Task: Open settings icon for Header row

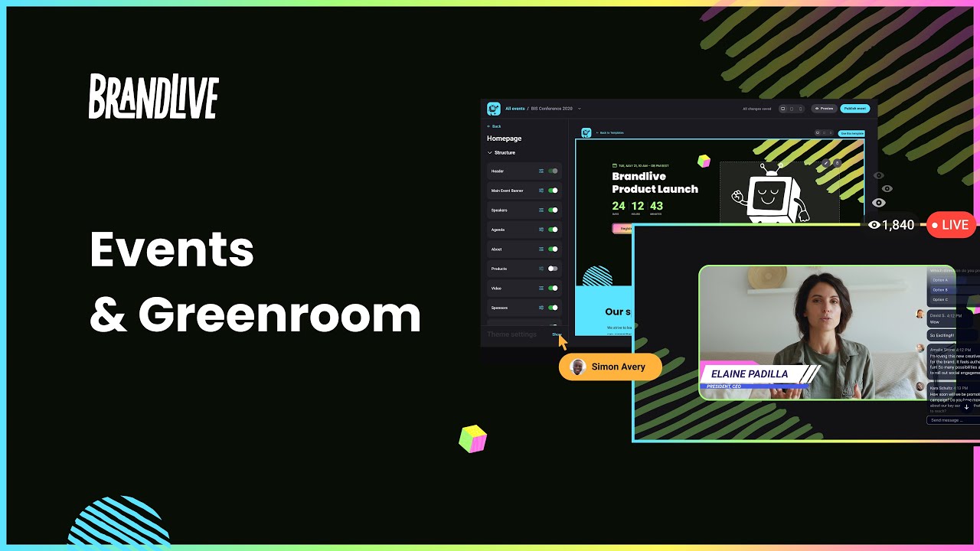Action: pyautogui.click(x=541, y=171)
